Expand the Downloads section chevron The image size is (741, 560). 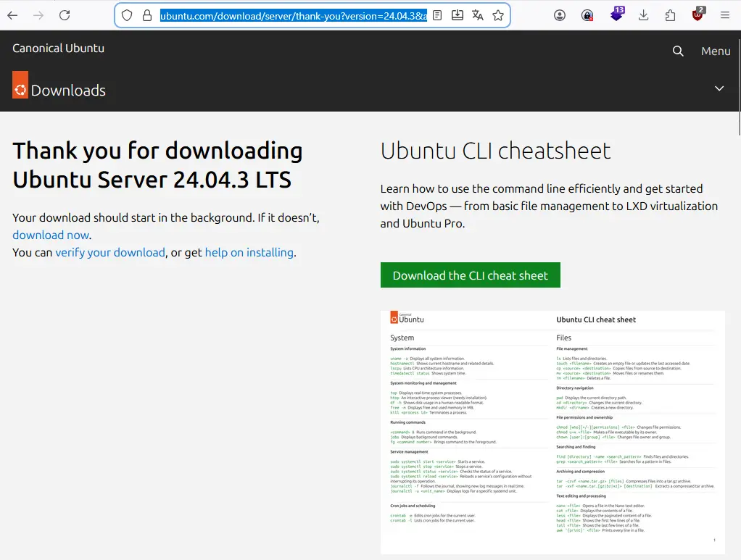tap(719, 88)
